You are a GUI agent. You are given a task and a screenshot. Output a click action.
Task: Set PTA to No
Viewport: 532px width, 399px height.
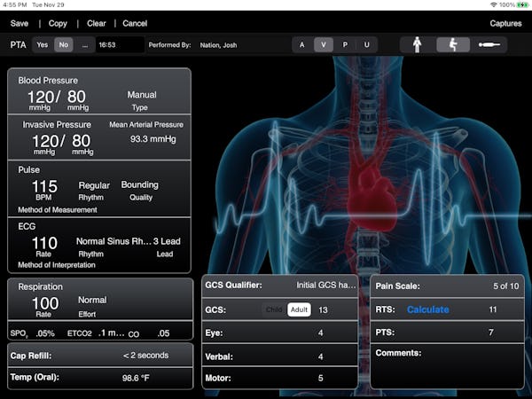[x=64, y=45]
